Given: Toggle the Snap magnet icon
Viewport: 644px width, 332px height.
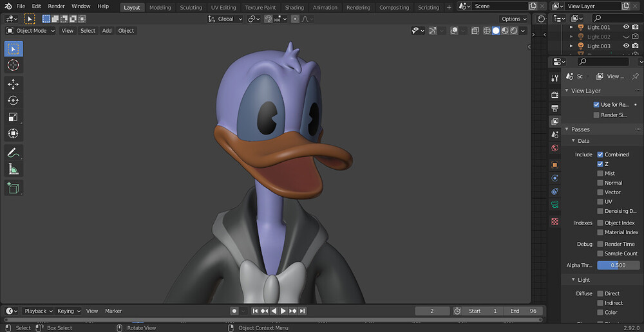Looking at the screenshot, I should [x=268, y=19].
